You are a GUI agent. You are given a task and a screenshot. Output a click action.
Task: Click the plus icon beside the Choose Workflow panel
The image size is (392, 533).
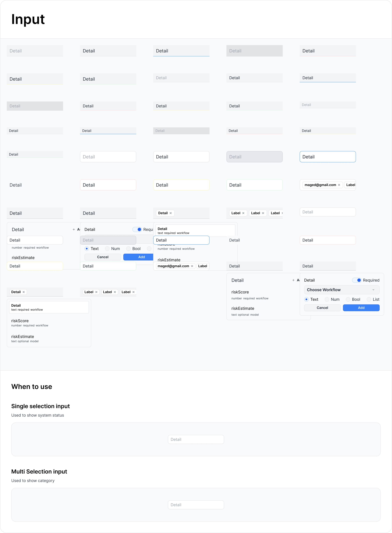(293, 280)
